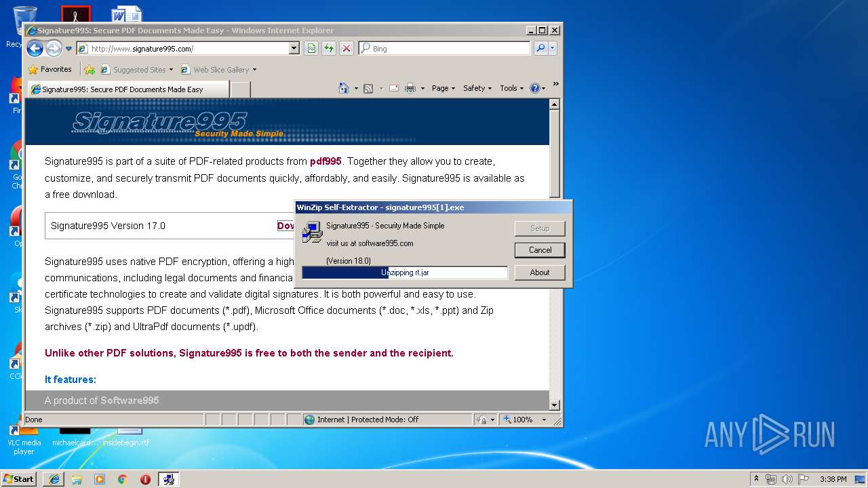Click the address bar URL field

click(x=182, y=49)
